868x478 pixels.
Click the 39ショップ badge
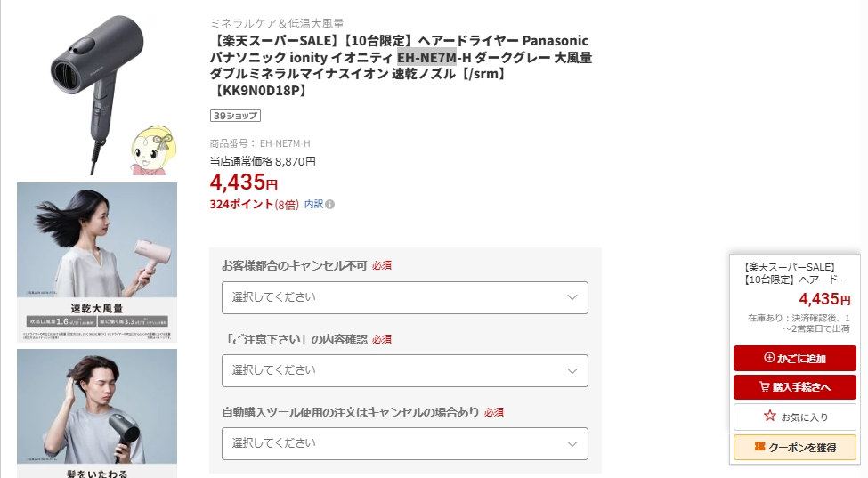(x=235, y=116)
